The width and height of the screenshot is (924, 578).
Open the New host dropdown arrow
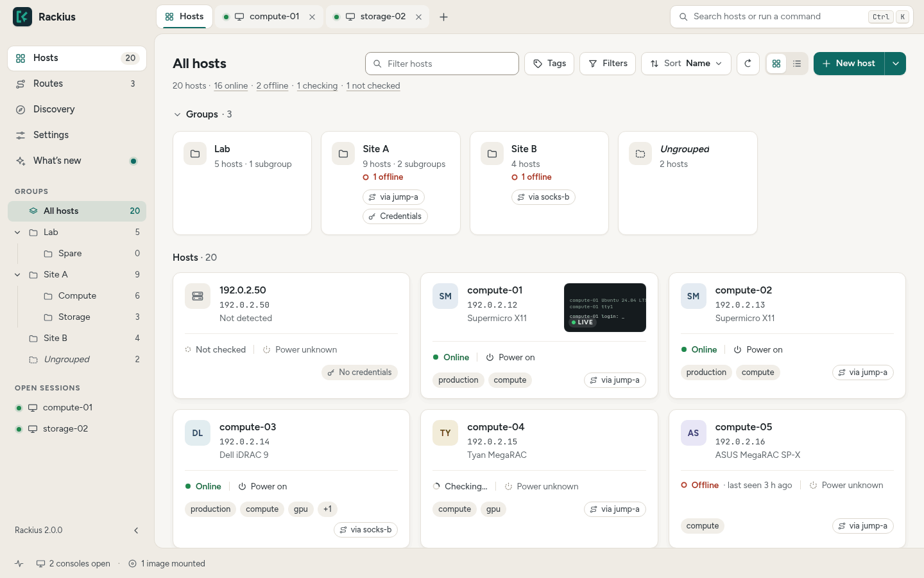click(x=895, y=64)
